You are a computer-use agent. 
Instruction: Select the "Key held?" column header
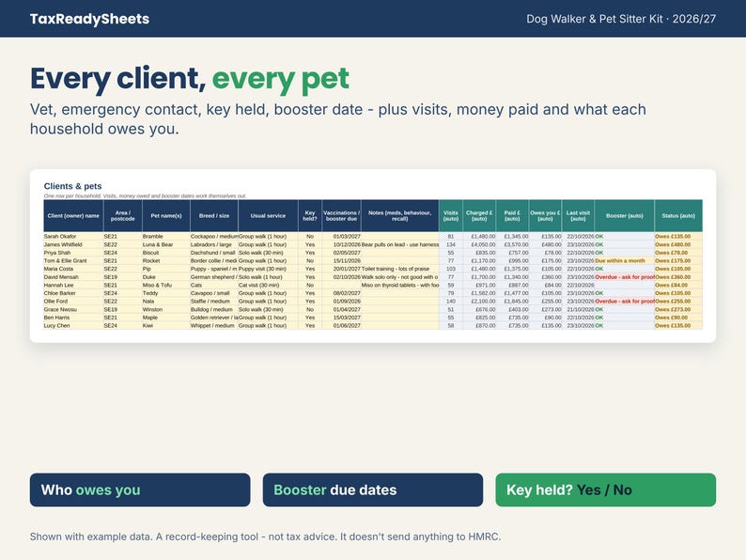(x=310, y=215)
